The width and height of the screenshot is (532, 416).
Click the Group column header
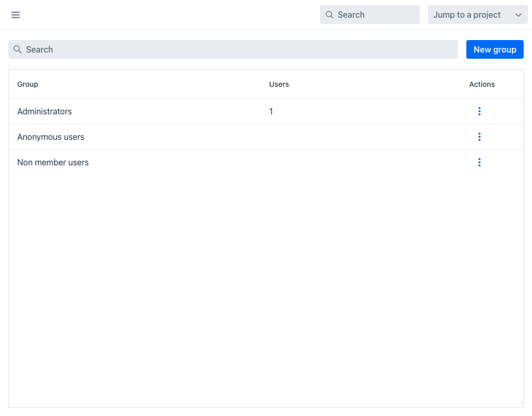click(28, 84)
